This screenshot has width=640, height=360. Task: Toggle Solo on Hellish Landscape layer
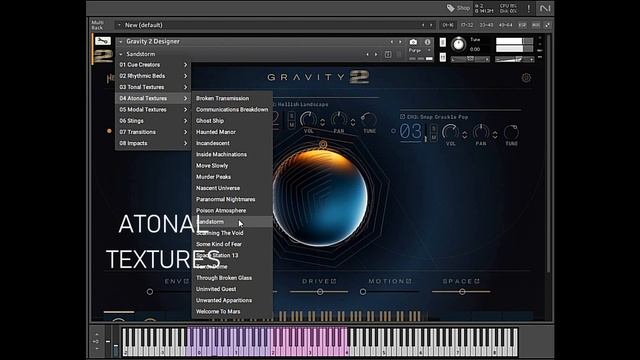[x=291, y=116]
